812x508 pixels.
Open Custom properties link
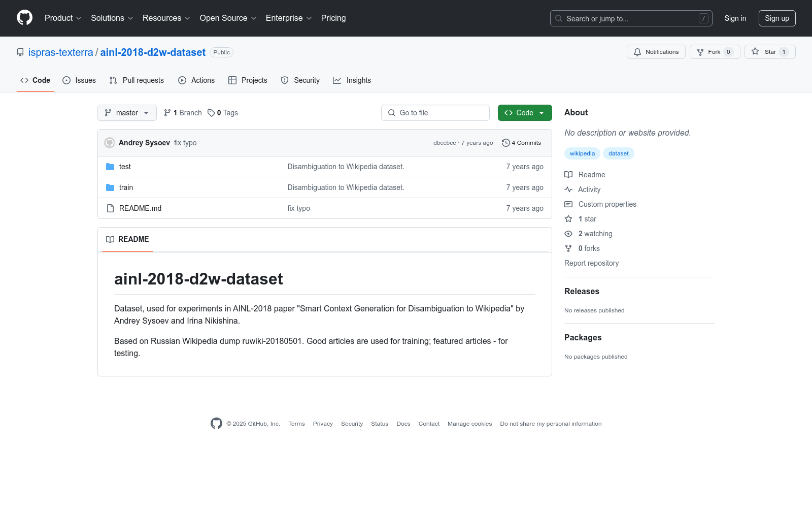click(600, 204)
